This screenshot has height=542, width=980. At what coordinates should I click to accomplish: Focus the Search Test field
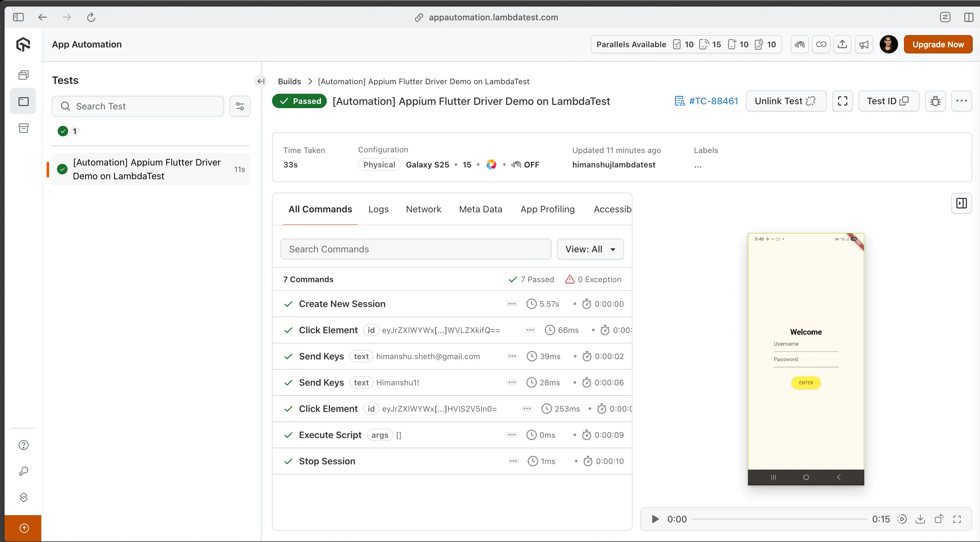coord(138,106)
